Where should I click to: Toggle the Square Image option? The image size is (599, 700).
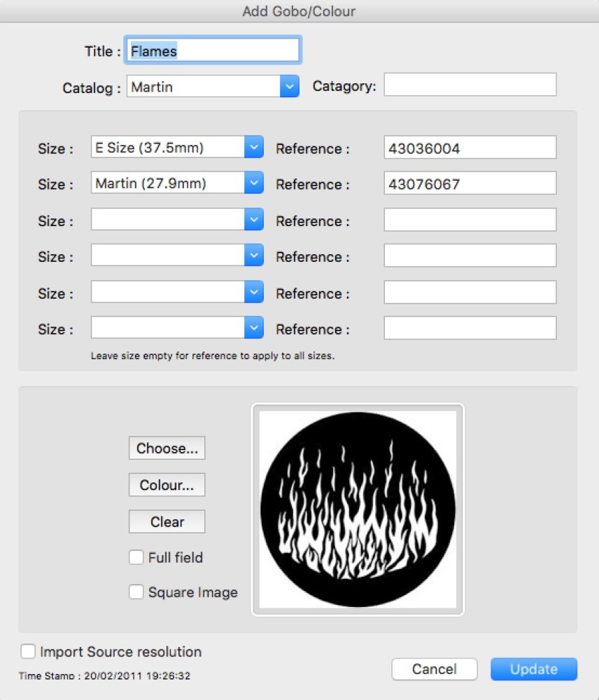click(x=136, y=591)
